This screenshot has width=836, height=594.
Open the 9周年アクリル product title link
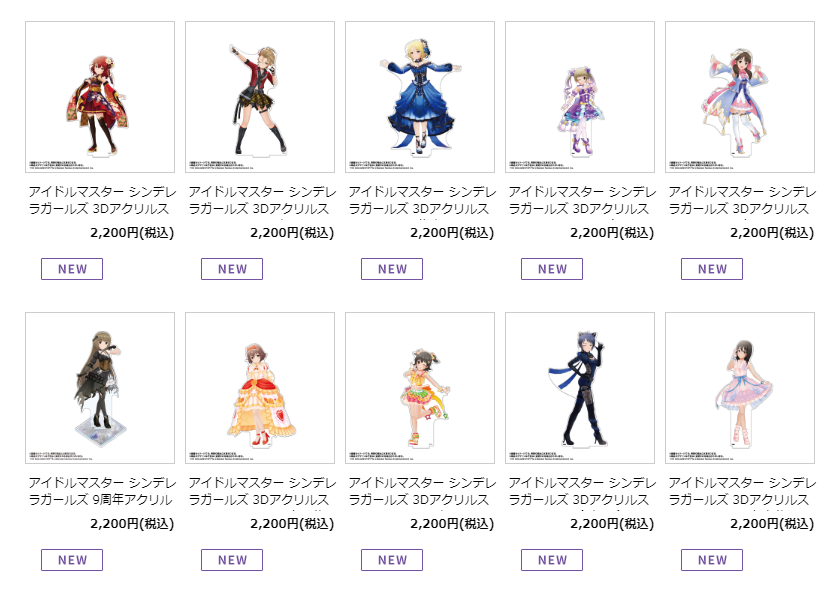[x=102, y=491]
